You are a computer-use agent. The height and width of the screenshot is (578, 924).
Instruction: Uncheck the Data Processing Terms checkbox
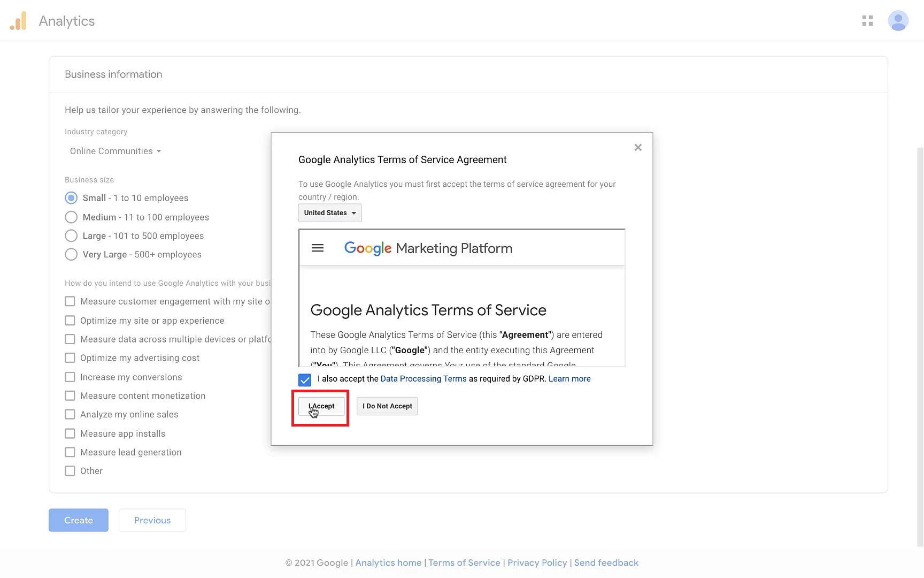pyautogui.click(x=305, y=380)
